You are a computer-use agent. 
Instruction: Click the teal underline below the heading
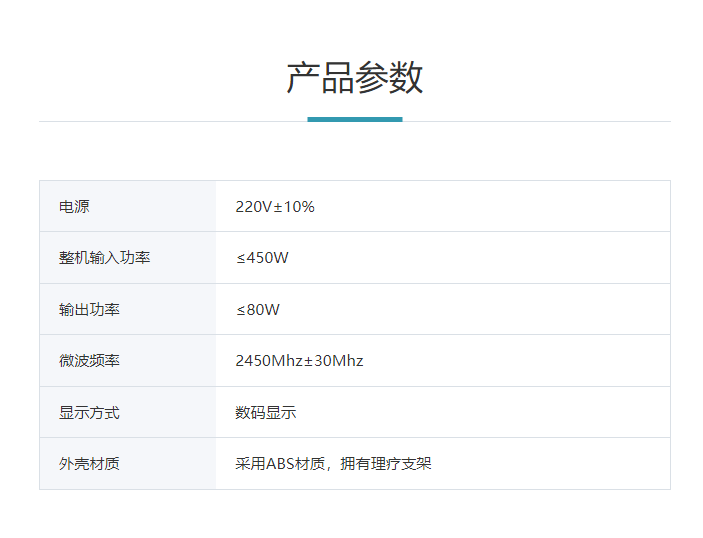(354, 119)
